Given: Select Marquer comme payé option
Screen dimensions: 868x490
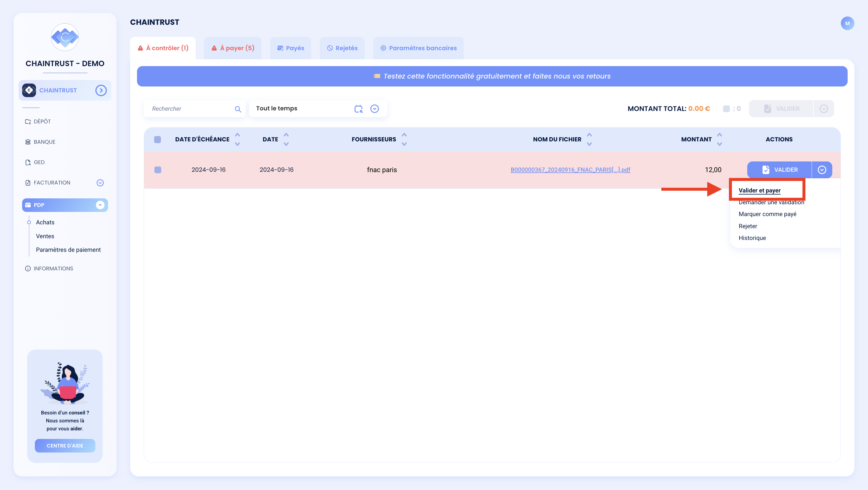Looking at the screenshot, I should pyautogui.click(x=767, y=214).
